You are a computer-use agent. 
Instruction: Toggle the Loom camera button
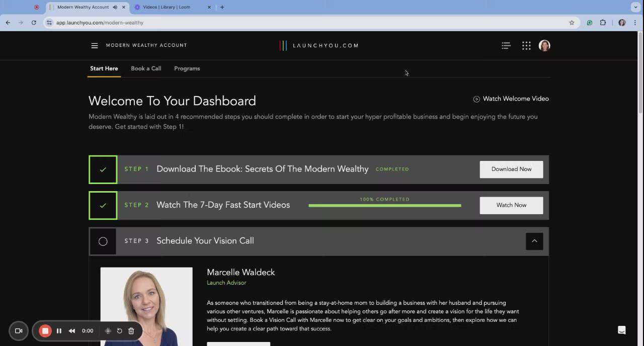point(19,331)
